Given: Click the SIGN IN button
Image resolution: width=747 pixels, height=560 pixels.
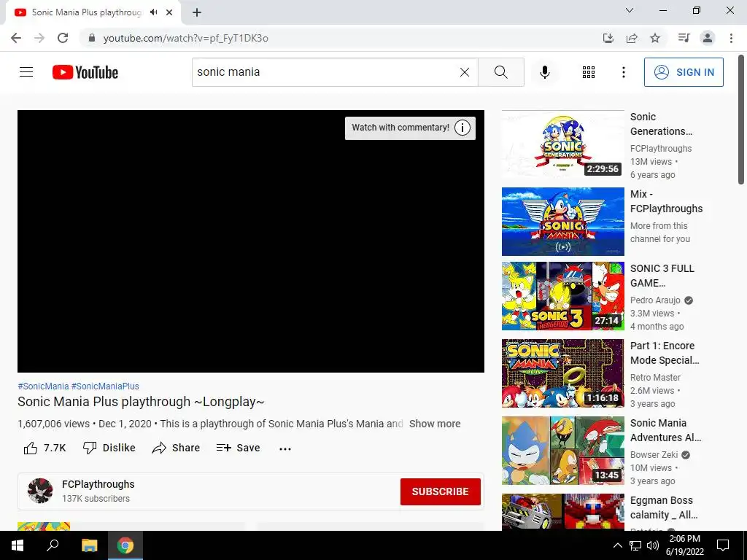Looking at the screenshot, I should pyautogui.click(x=683, y=72).
